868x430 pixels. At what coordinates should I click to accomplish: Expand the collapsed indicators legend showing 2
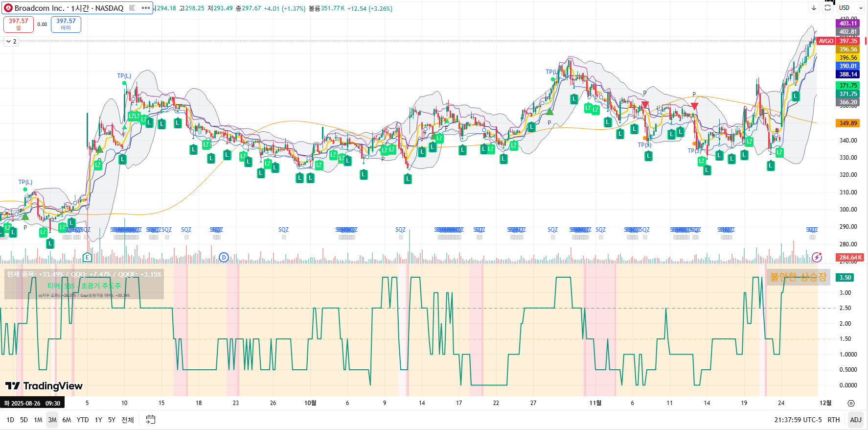11,42
